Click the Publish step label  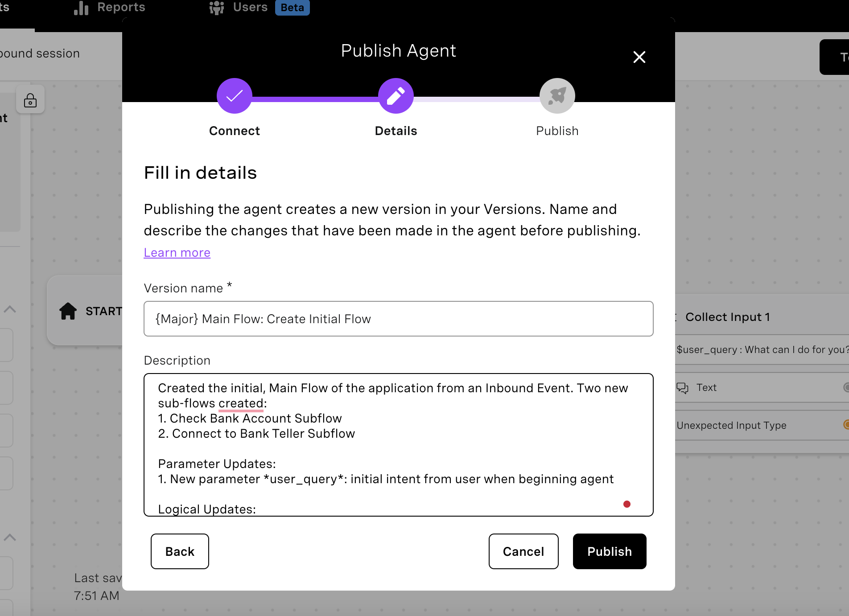coord(557,131)
